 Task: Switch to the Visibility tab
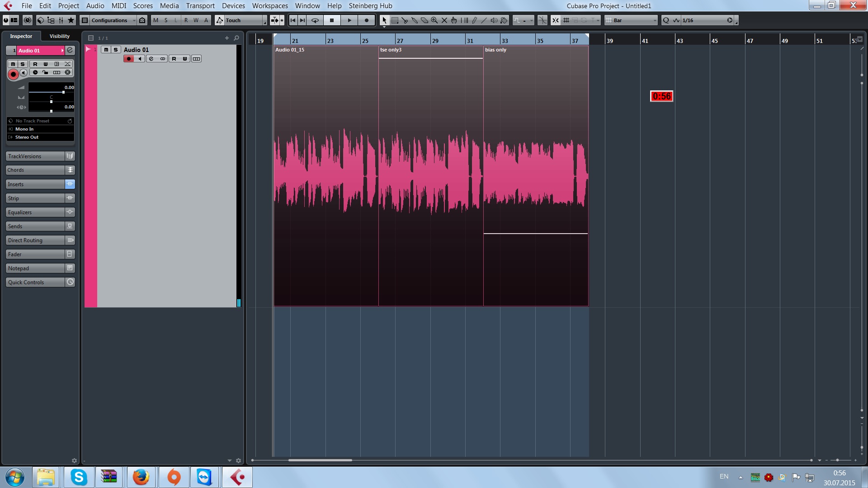pyautogui.click(x=60, y=36)
